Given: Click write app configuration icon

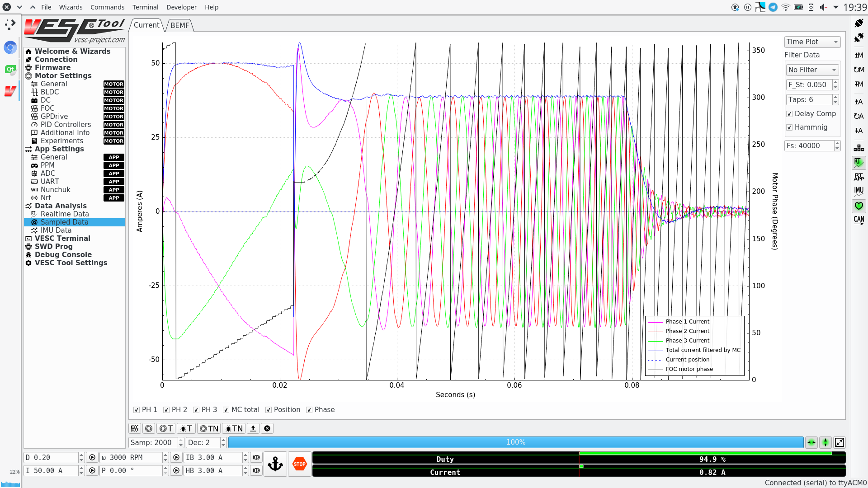Looking at the screenshot, I should (x=859, y=131).
